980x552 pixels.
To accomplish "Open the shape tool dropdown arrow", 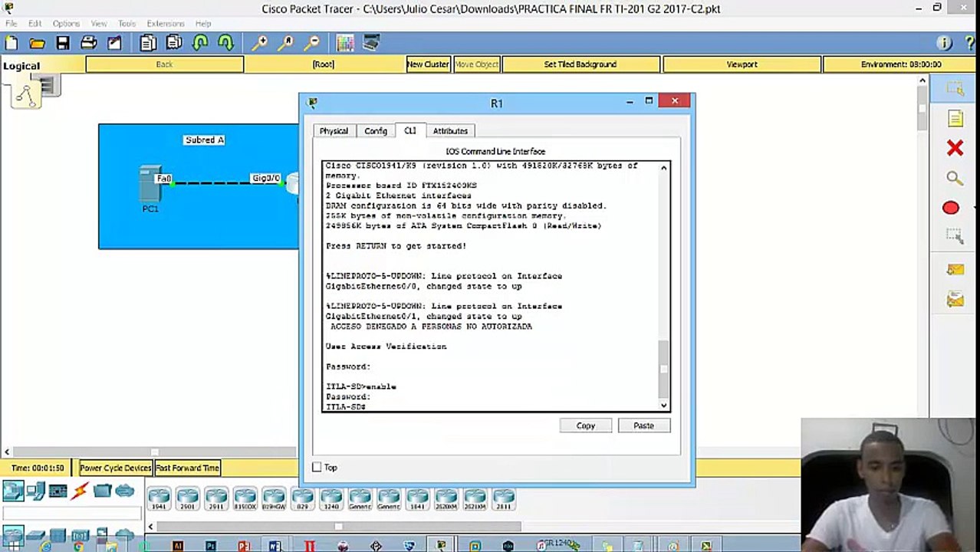I will [x=974, y=208].
